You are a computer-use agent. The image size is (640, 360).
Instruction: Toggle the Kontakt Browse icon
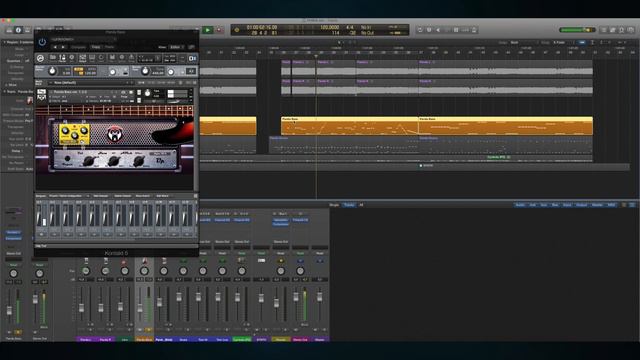(53, 58)
